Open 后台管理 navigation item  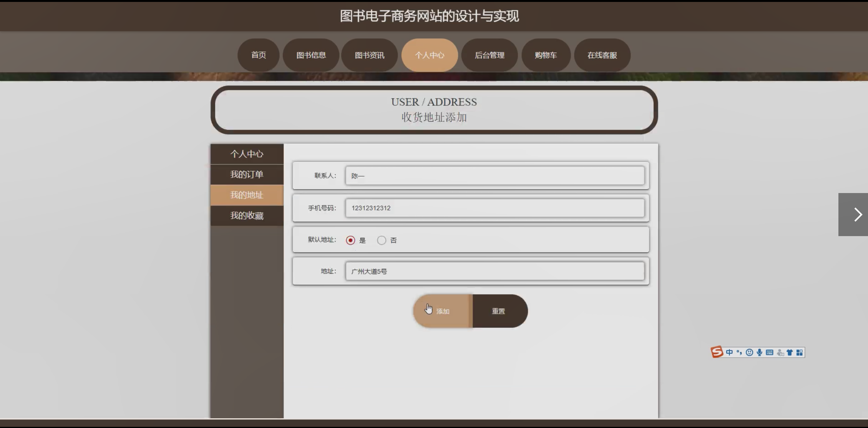(490, 55)
